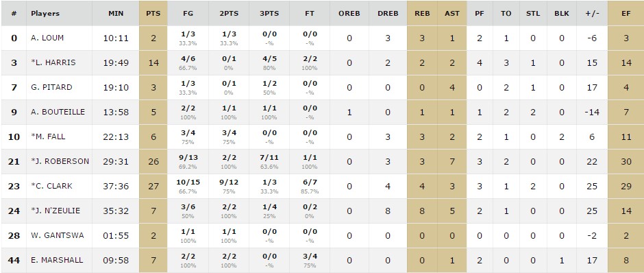
Task: Select the MIN column header
Action: 115,13
